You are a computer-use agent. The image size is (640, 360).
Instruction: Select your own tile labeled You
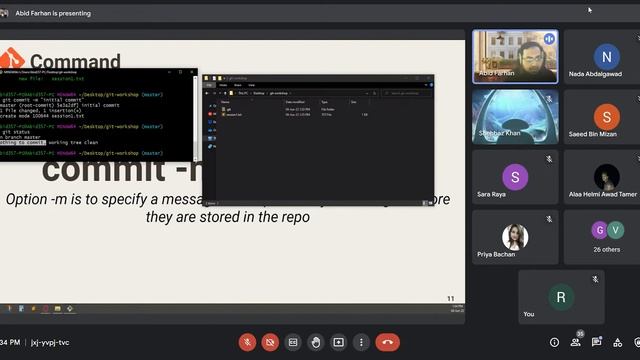pyautogui.click(x=561, y=297)
